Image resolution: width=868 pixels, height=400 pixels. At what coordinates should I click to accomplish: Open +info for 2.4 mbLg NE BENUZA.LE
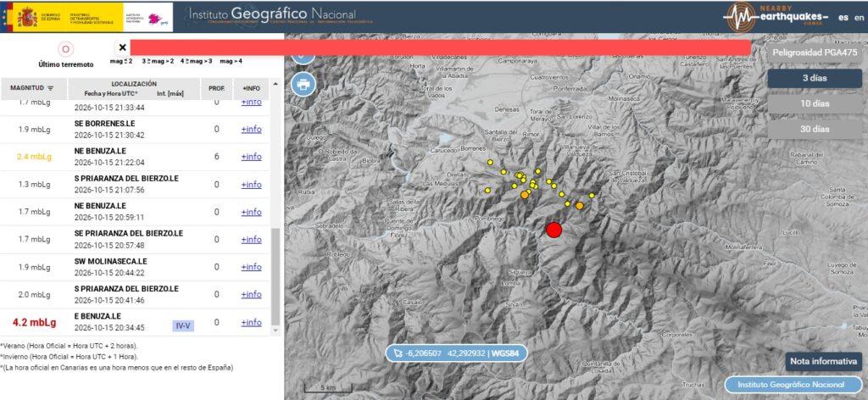coord(251,157)
